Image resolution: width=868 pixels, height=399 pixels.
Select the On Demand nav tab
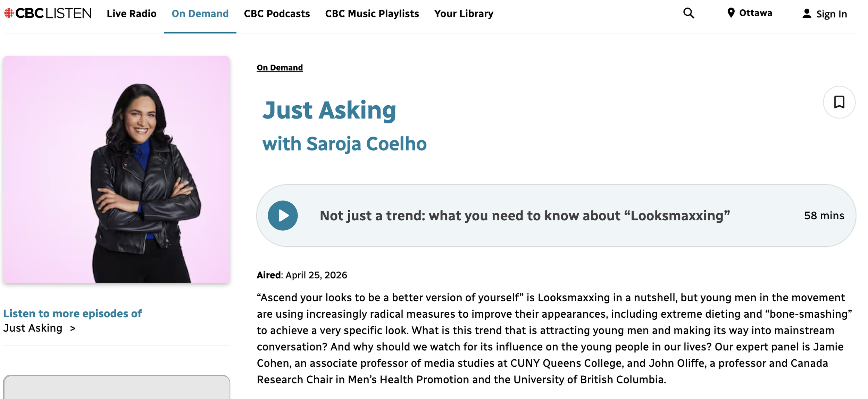point(200,14)
